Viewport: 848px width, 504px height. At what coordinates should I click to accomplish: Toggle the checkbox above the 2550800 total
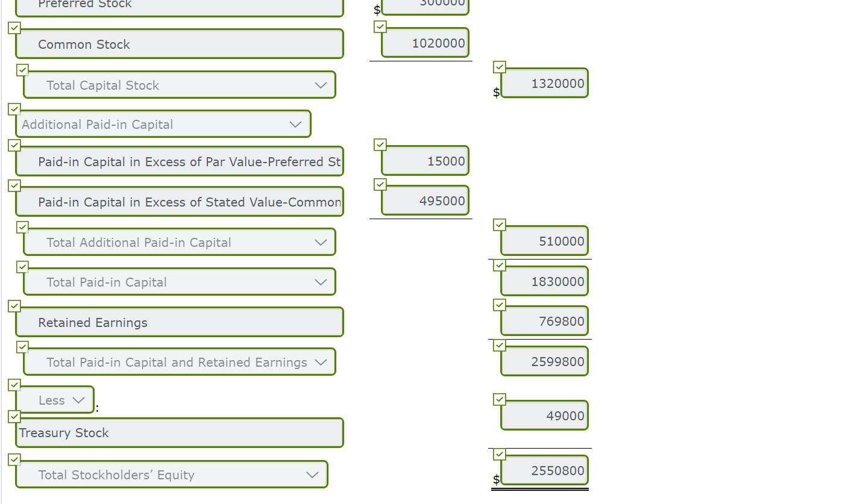pos(499,454)
